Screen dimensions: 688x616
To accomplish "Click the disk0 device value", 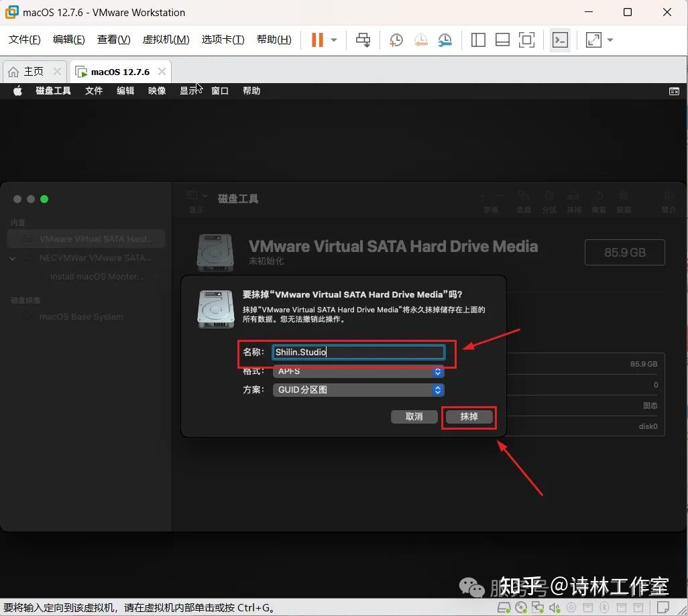I will click(648, 426).
